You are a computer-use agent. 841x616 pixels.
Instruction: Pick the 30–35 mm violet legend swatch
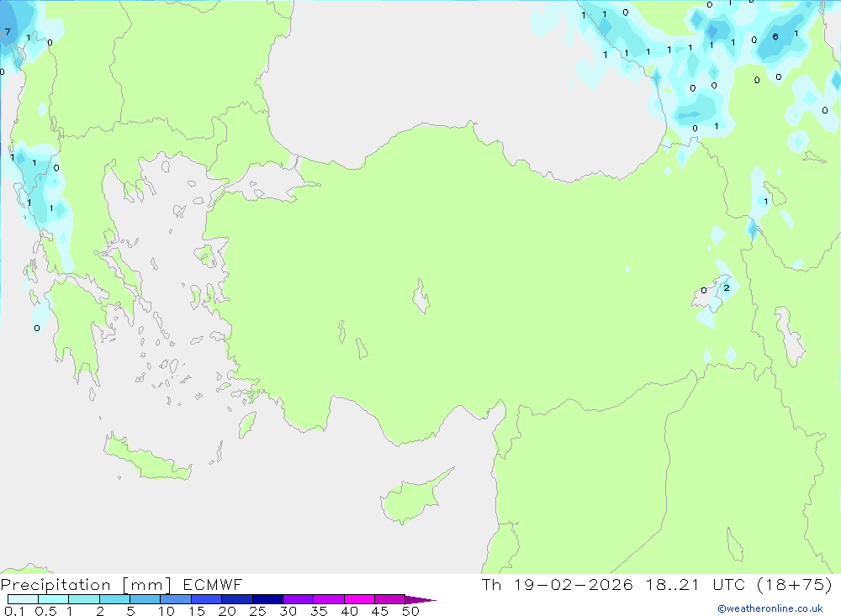click(299, 599)
